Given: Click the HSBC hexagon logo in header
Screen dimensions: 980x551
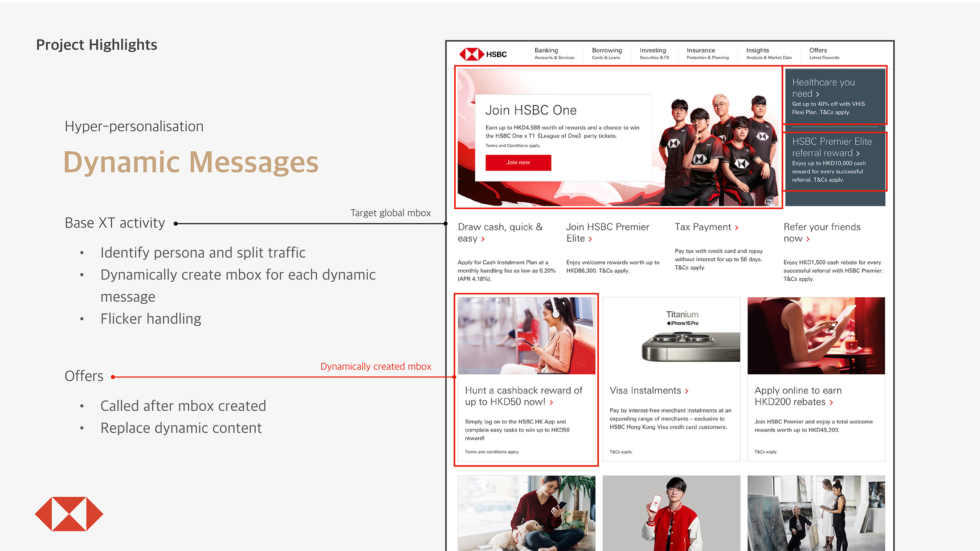Looking at the screenshot, I should [x=472, y=54].
